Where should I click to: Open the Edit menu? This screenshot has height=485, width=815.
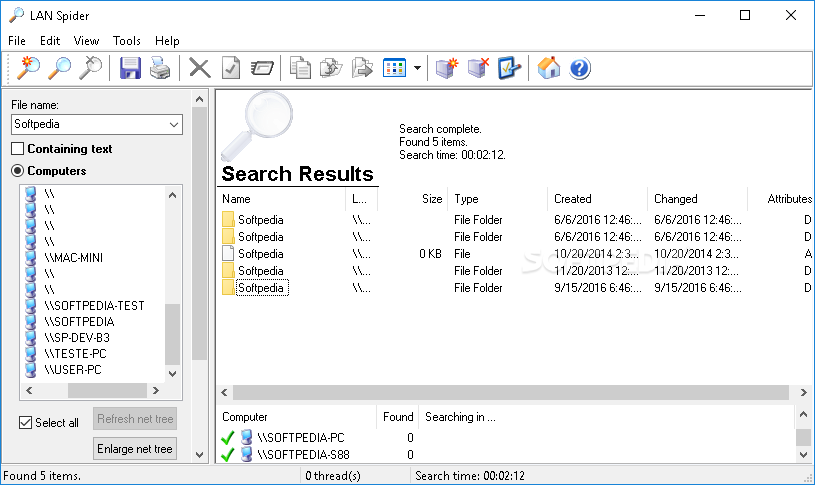[50, 41]
